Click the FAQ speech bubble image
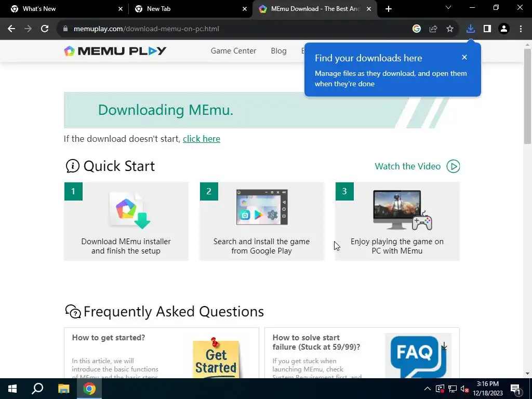Screen dimensions: 532x399 pyautogui.click(x=419, y=356)
